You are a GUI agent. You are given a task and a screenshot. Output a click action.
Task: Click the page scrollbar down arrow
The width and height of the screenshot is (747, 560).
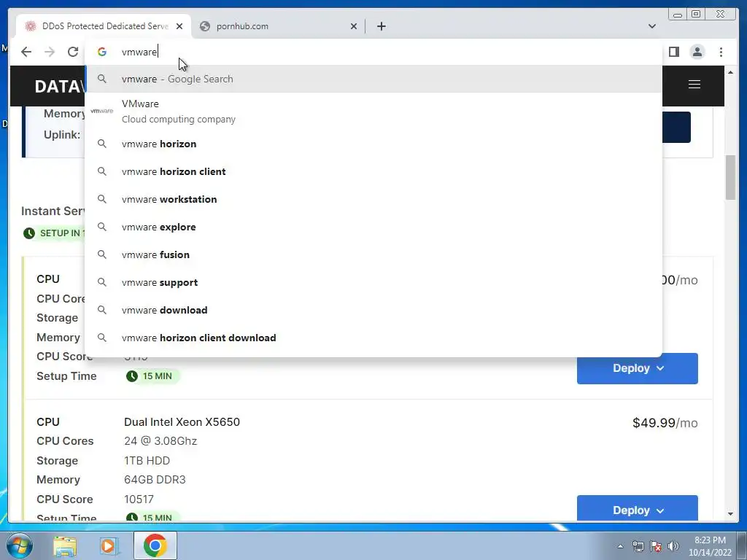[731, 514]
